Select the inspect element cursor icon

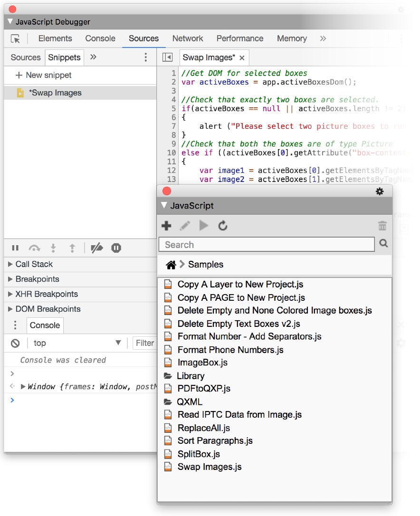[15, 39]
